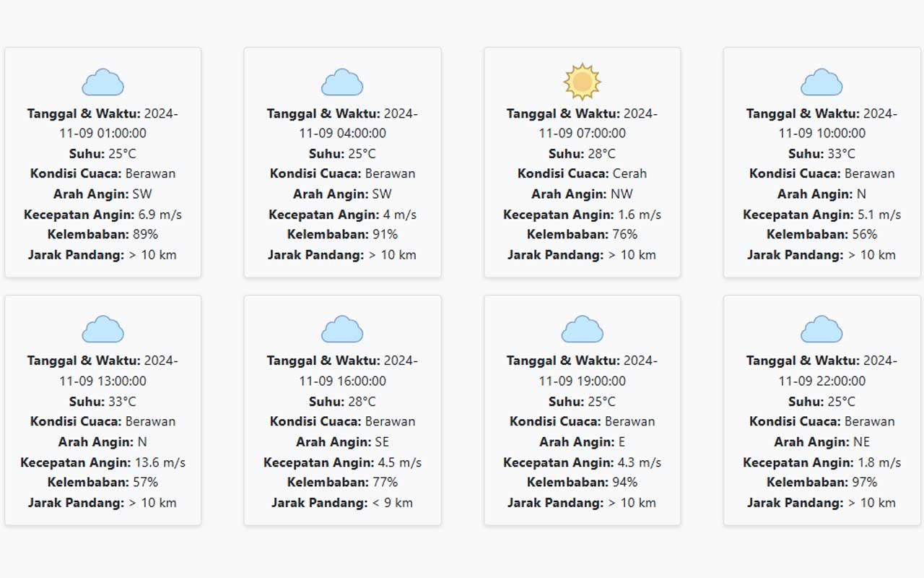924x578 pixels.
Task: Click 'Kelembaban: 77%' text
Action: 342,482
